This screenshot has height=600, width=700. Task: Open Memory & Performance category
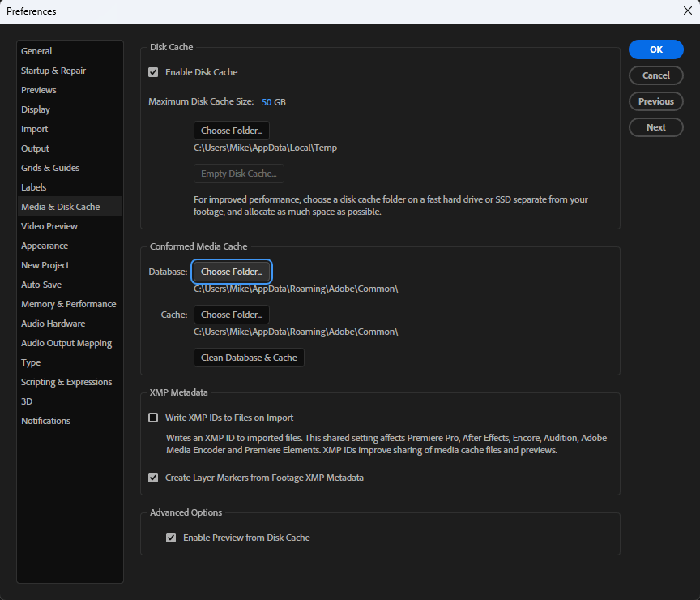pyautogui.click(x=68, y=304)
